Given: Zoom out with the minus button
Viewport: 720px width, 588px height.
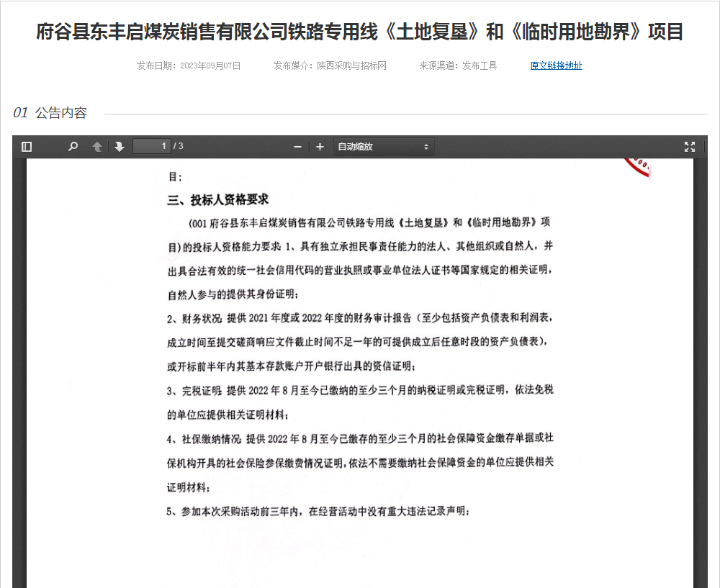Looking at the screenshot, I should click(297, 147).
